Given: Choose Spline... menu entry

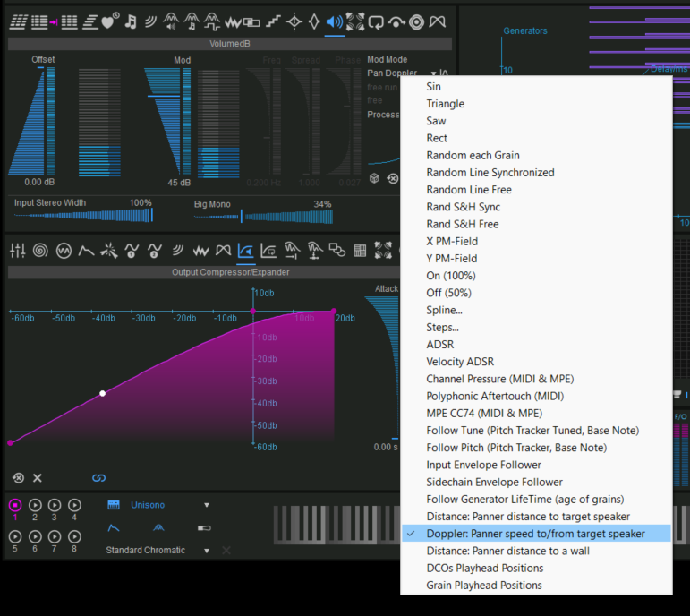Looking at the screenshot, I should (536, 310).
